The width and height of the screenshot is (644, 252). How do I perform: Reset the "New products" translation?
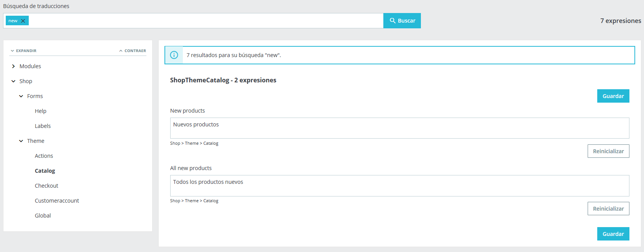click(x=608, y=151)
